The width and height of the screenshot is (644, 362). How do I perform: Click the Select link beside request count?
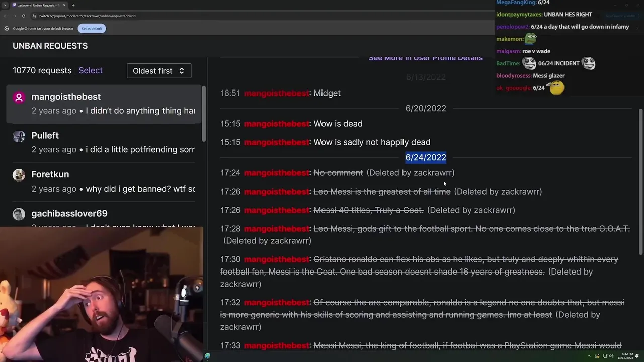[91, 70]
